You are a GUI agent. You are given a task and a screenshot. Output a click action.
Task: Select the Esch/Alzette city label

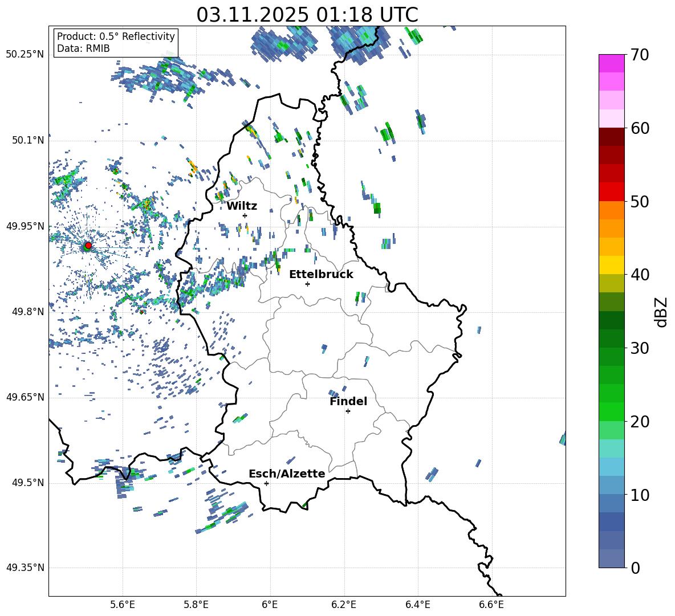coord(287,474)
